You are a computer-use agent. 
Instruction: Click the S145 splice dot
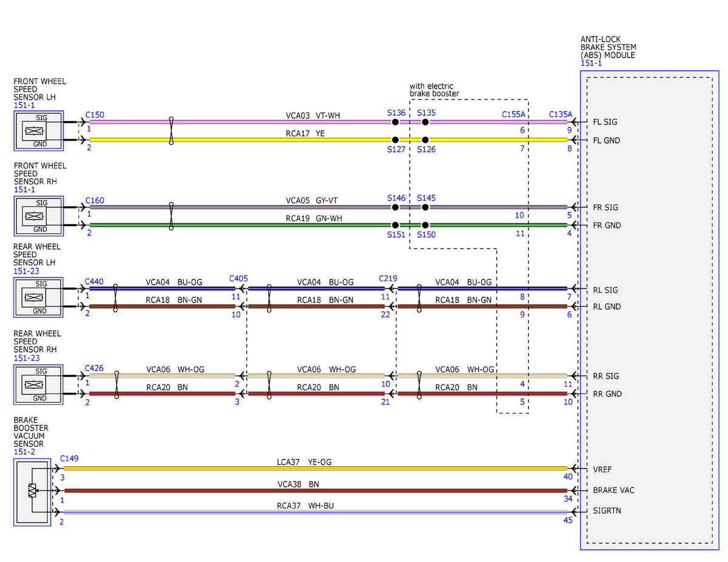pos(425,207)
